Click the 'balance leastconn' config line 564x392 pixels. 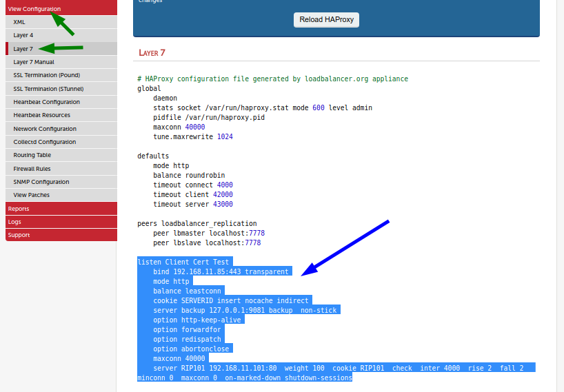(x=187, y=291)
